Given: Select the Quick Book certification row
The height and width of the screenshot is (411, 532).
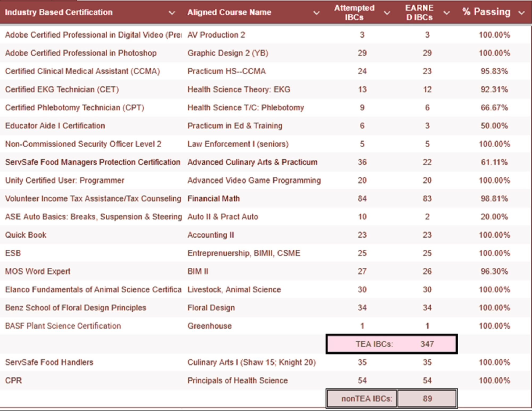Looking at the screenshot, I should coord(26,235).
